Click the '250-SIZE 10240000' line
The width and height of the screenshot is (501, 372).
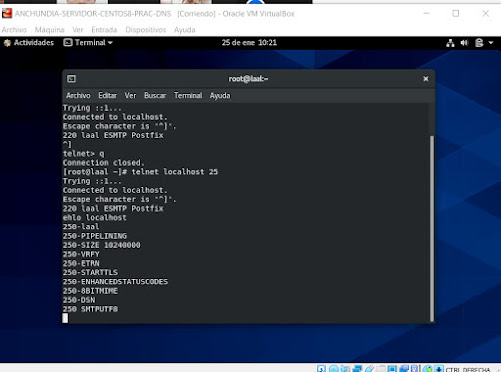coord(102,245)
